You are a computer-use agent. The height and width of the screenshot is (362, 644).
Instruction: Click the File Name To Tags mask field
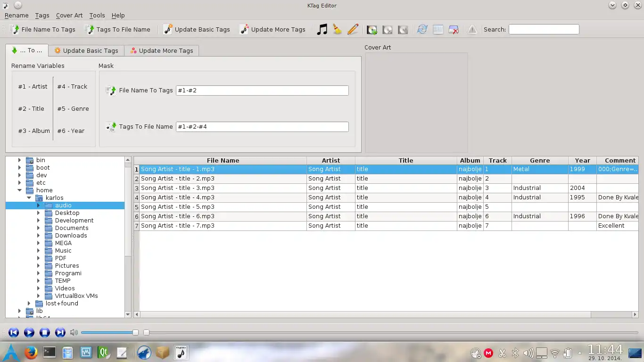pyautogui.click(x=262, y=90)
